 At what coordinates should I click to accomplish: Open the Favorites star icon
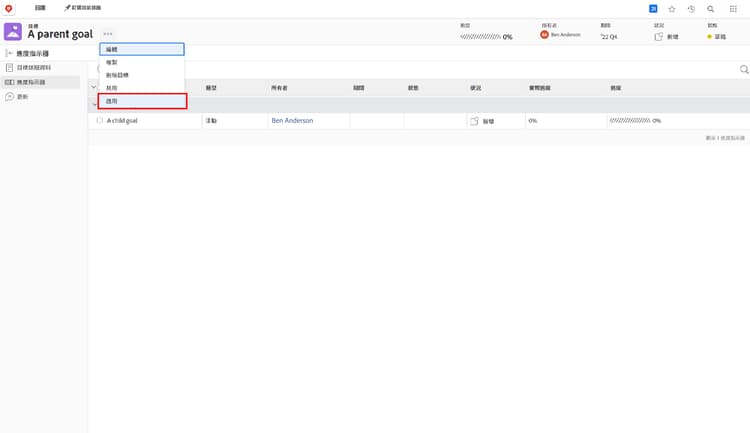click(672, 9)
